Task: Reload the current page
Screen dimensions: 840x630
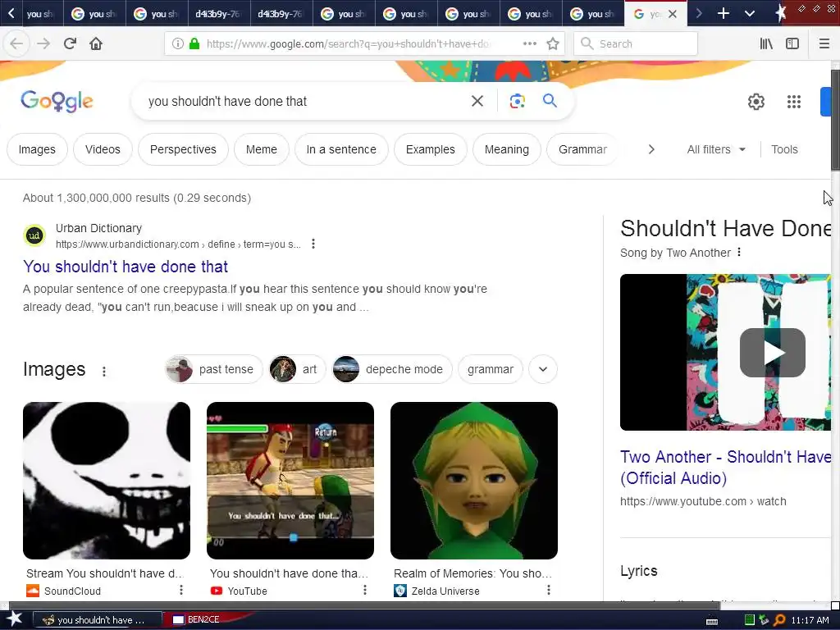Action: point(70,43)
